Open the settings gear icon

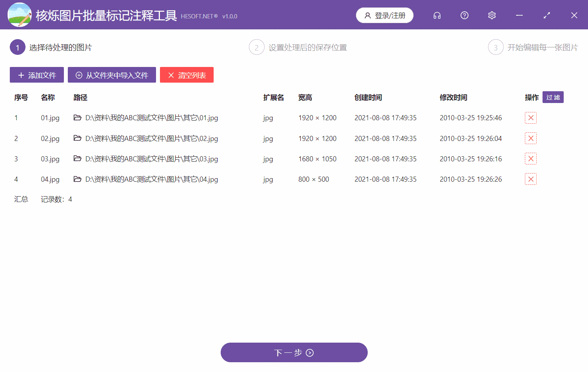pyautogui.click(x=492, y=15)
